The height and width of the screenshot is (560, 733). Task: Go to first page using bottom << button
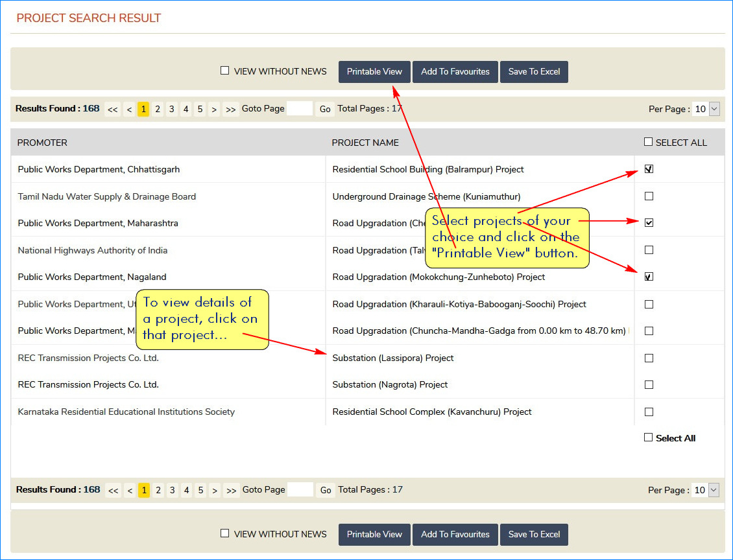(x=114, y=491)
